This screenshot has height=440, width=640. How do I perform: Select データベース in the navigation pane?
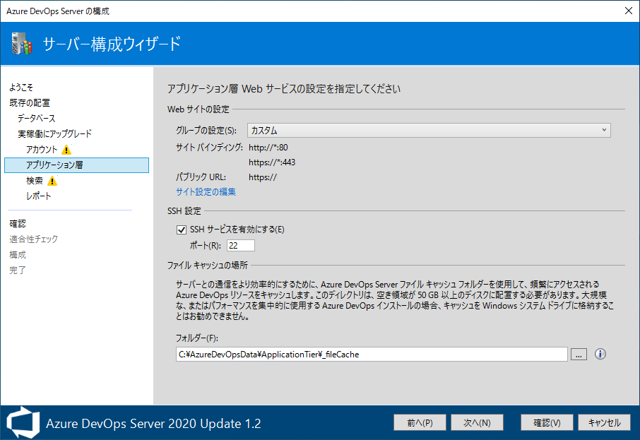click(x=36, y=118)
